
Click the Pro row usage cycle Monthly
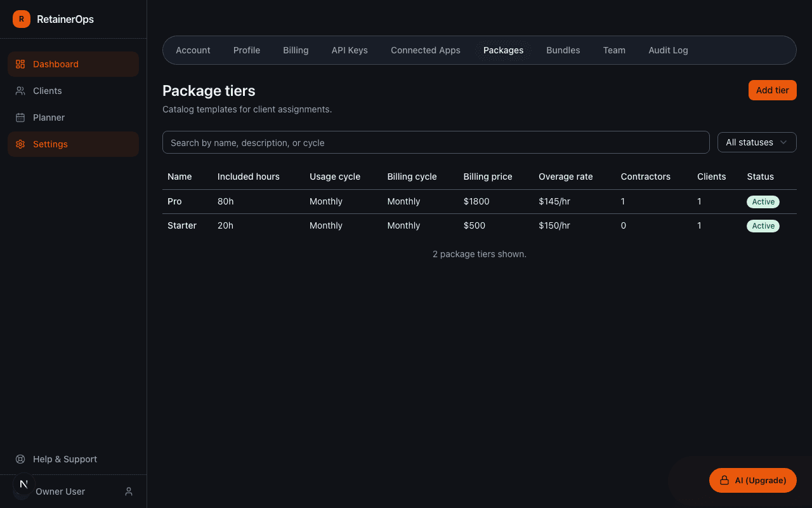tap(326, 201)
